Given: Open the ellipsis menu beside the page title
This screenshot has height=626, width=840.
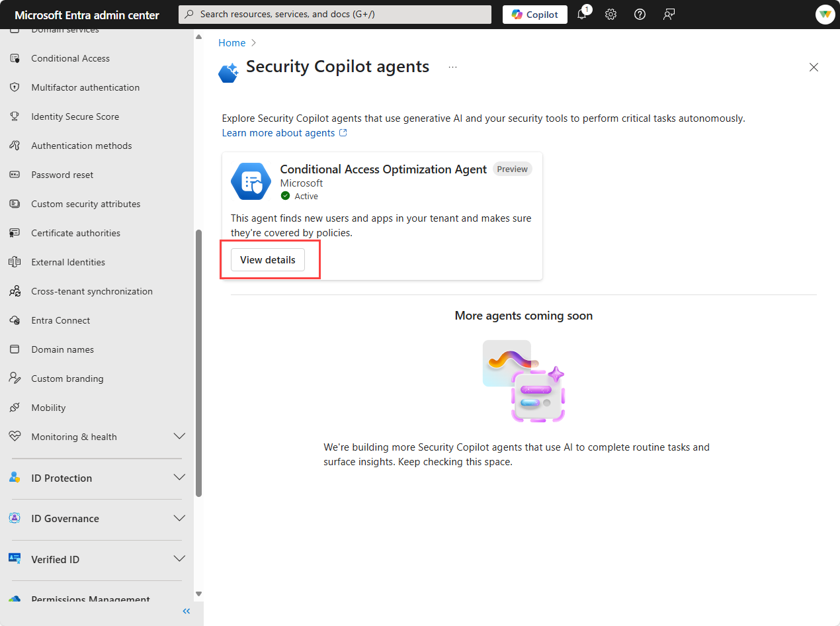Looking at the screenshot, I should [x=452, y=67].
